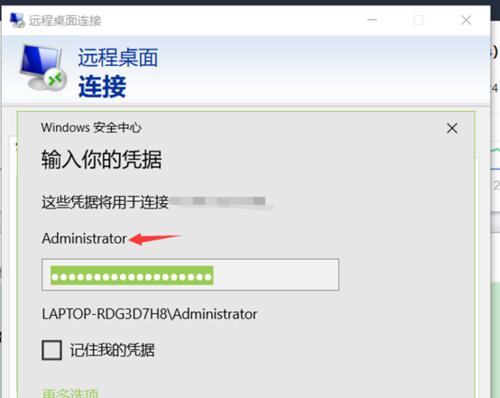Minimize the 远程桌面连接 window
500x398 pixels.
point(372,20)
